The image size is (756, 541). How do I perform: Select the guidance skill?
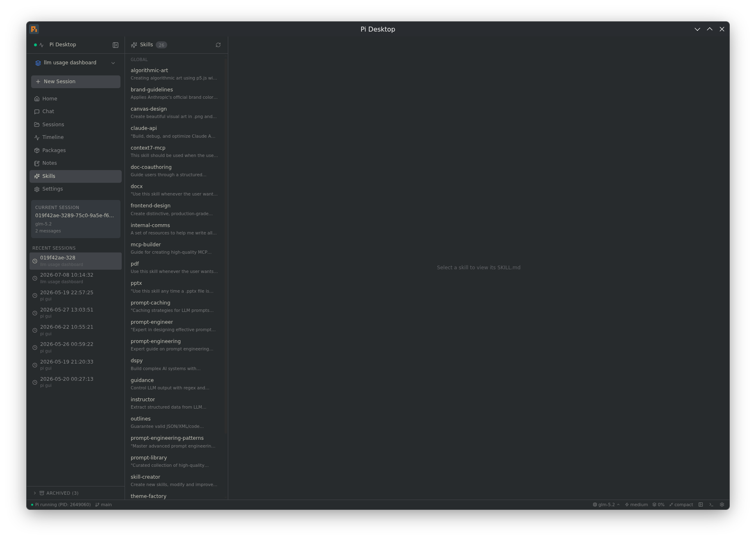[x=175, y=384]
